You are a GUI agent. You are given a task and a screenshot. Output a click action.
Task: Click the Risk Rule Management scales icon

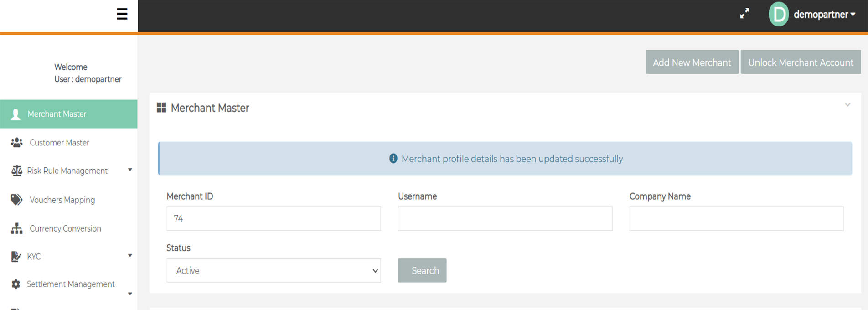[17, 171]
